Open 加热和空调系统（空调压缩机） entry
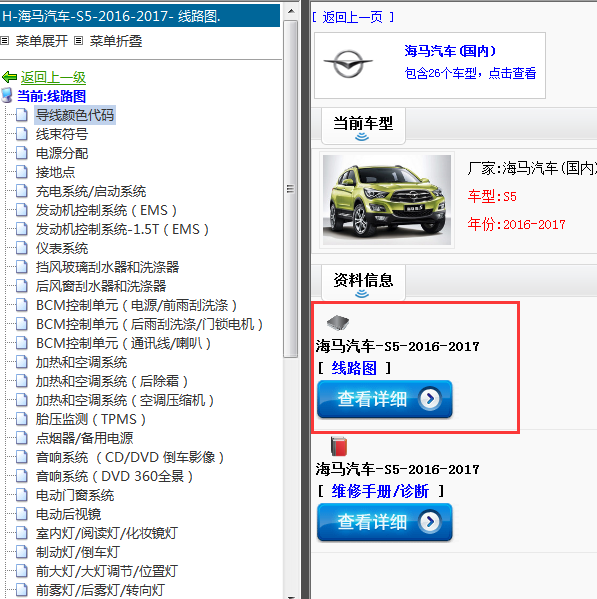Image resolution: width=597 pixels, height=599 pixels. (125, 400)
